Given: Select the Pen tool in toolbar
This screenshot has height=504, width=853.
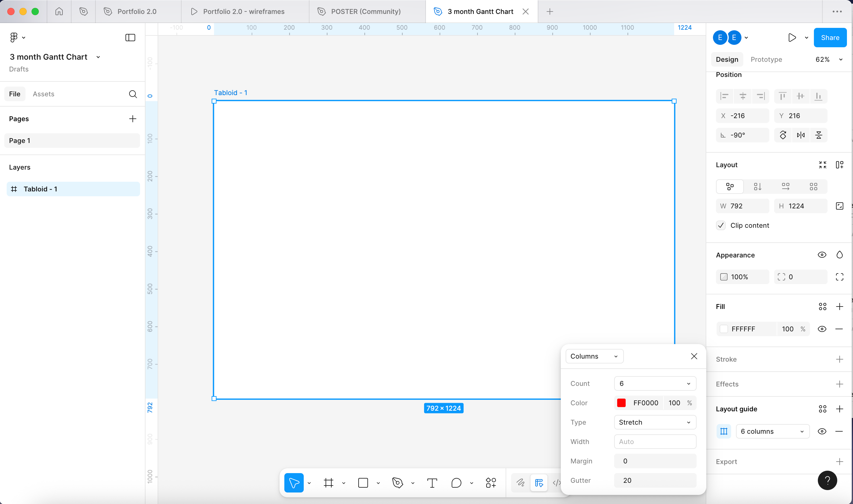Looking at the screenshot, I should pyautogui.click(x=397, y=482).
